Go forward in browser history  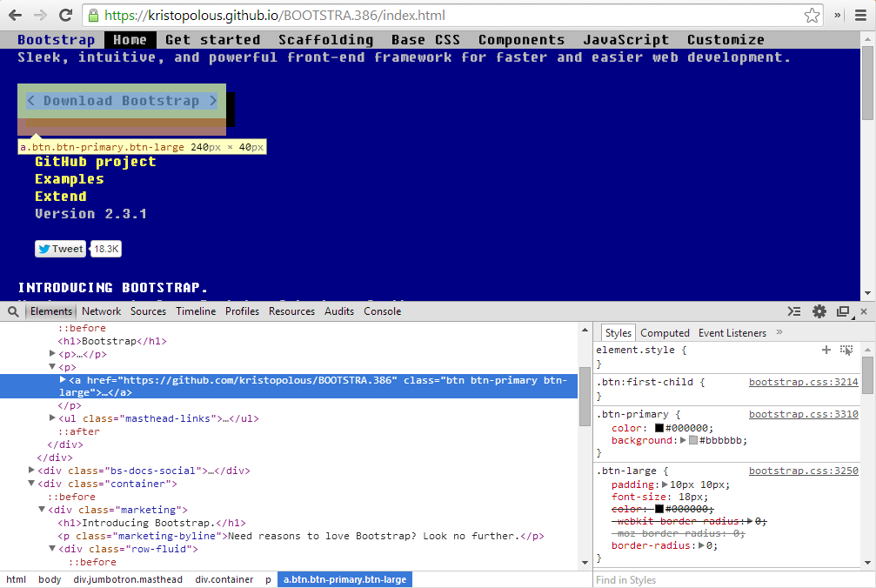click(x=40, y=15)
